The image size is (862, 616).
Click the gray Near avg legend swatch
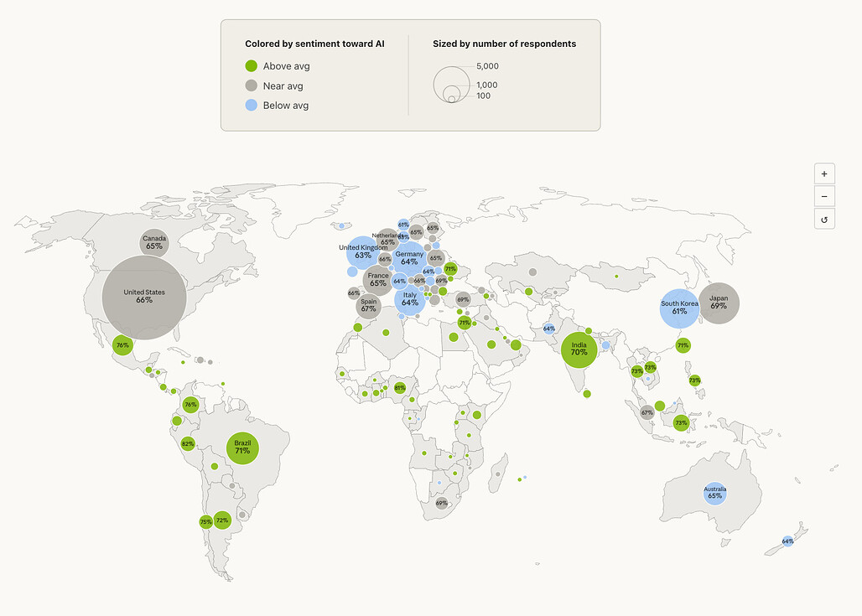pyautogui.click(x=251, y=85)
